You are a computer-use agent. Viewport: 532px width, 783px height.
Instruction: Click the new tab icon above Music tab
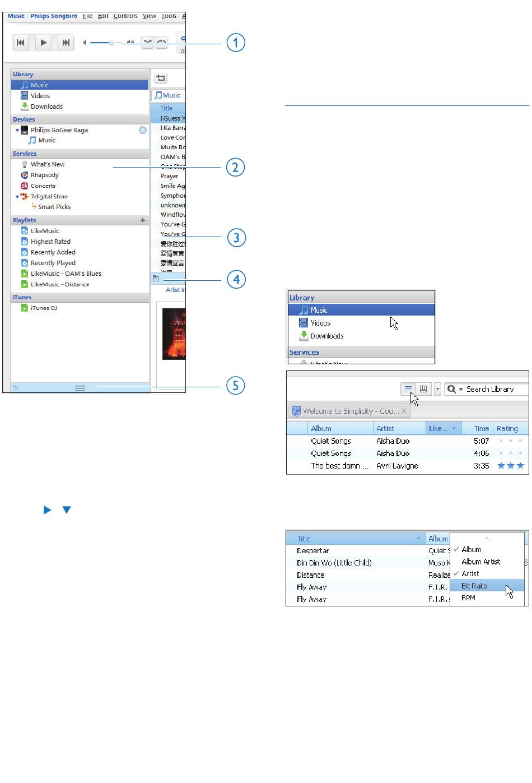161,78
